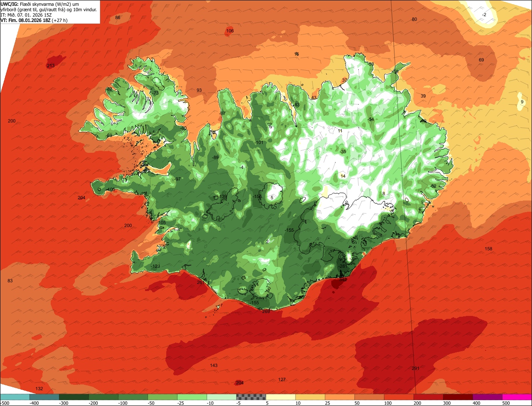
Task: Click the -100 to -50 green legend swatch
Action: tap(133, 397)
